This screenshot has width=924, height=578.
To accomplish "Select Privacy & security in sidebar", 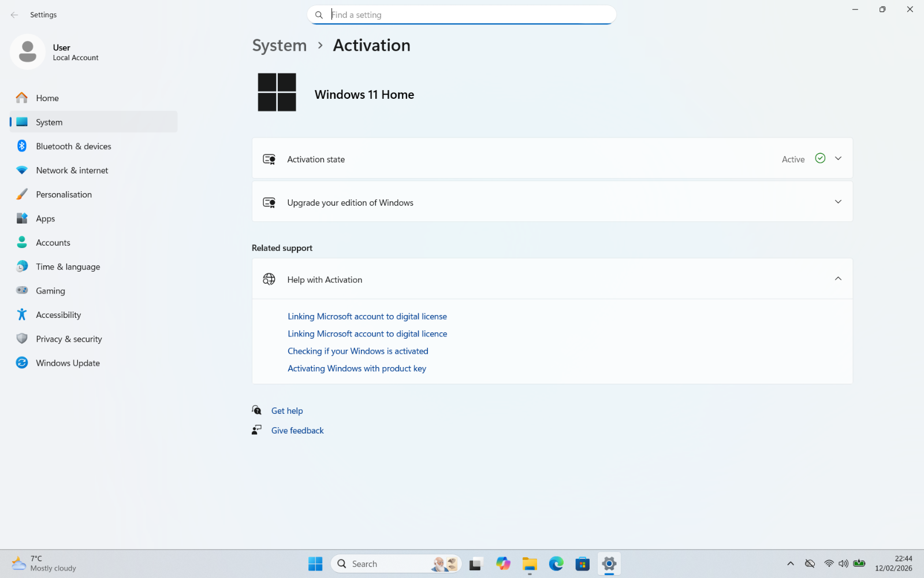I will (x=69, y=339).
